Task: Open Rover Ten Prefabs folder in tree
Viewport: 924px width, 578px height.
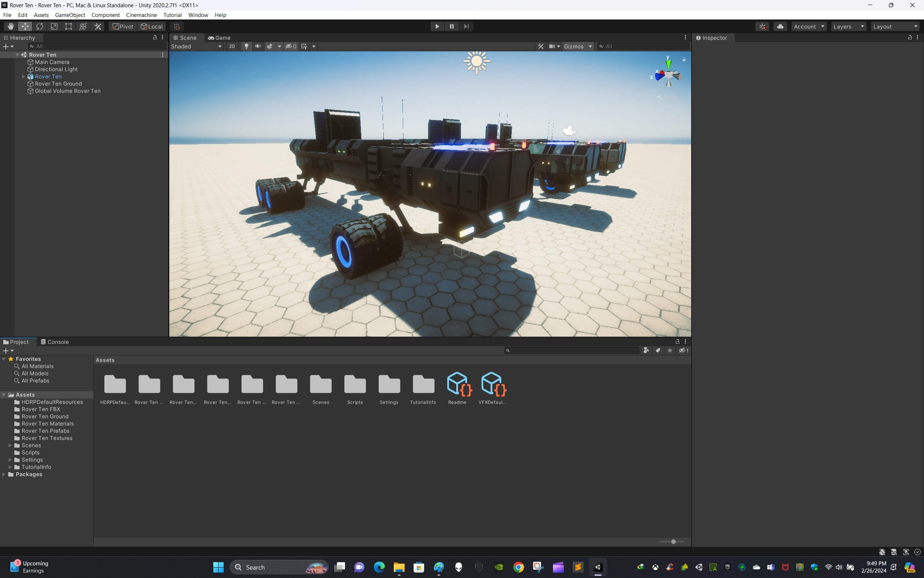Action: pos(45,431)
